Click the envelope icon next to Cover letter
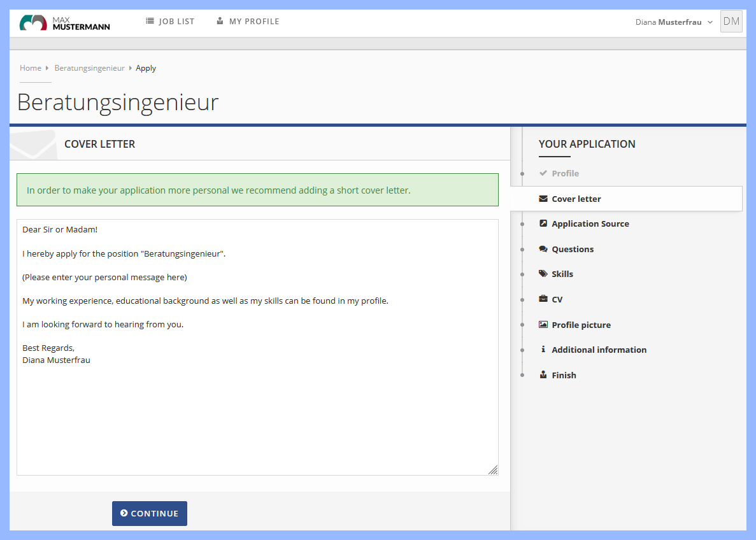Image resolution: width=756 pixels, height=540 pixels. [543, 198]
